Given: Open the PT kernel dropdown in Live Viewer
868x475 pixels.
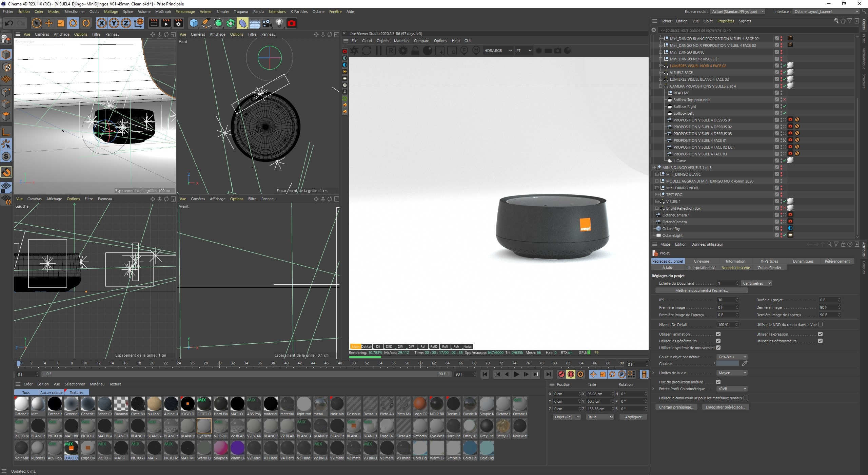Looking at the screenshot, I should (x=524, y=51).
